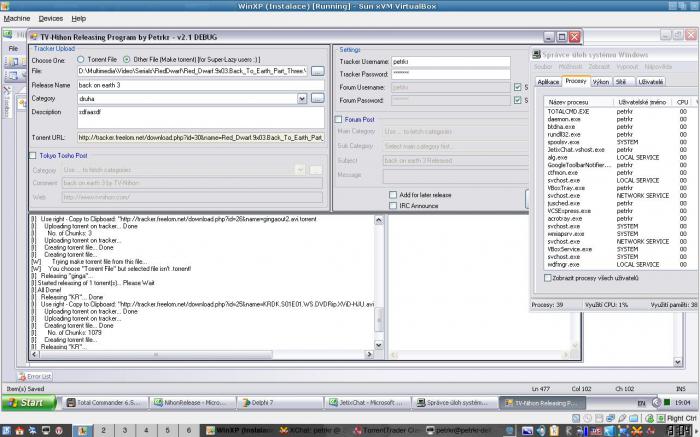Switch to workspace 2 in host panel
Screen dimensions: 700x437
pos(103,430)
